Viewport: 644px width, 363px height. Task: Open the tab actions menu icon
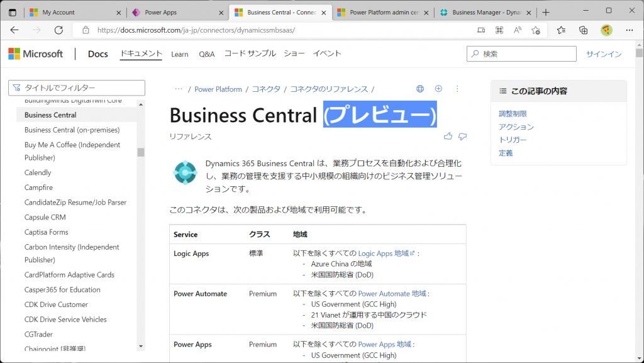[x=13, y=13]
